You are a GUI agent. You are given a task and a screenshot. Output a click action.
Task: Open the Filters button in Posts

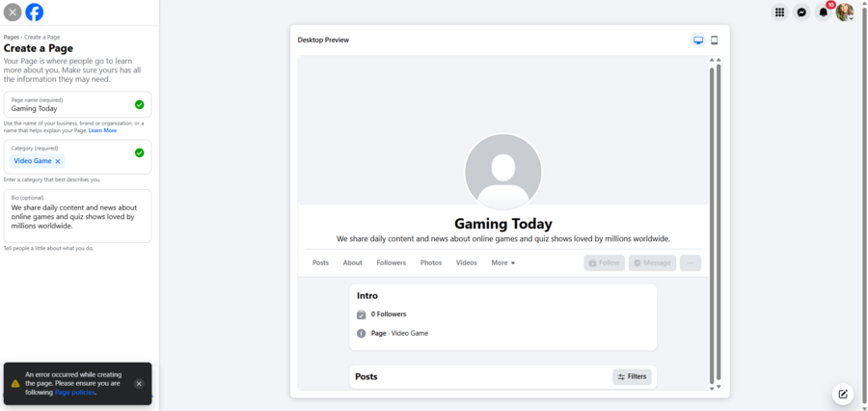tap(632, 376)
